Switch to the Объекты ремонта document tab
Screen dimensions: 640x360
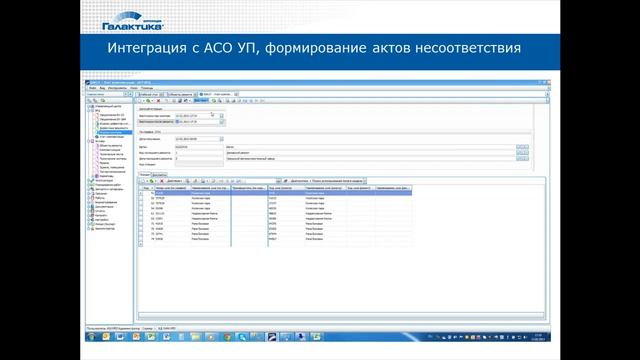(x=181, y=94)
